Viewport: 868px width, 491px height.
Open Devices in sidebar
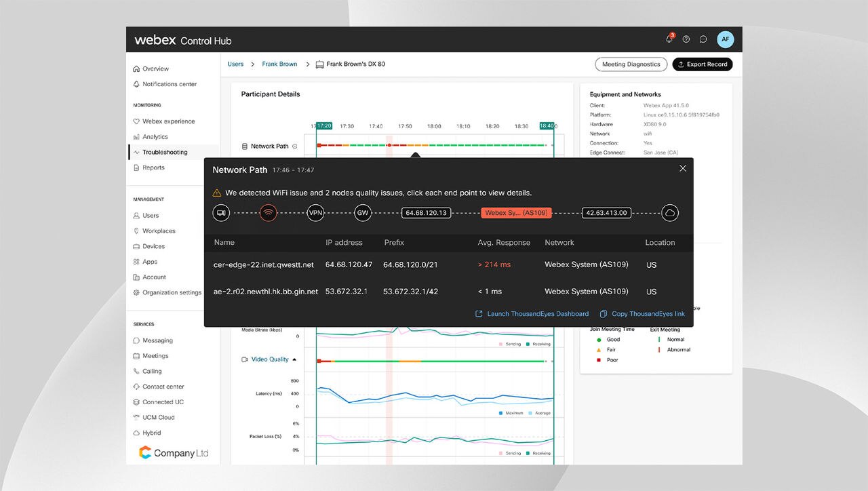point(149,246)
